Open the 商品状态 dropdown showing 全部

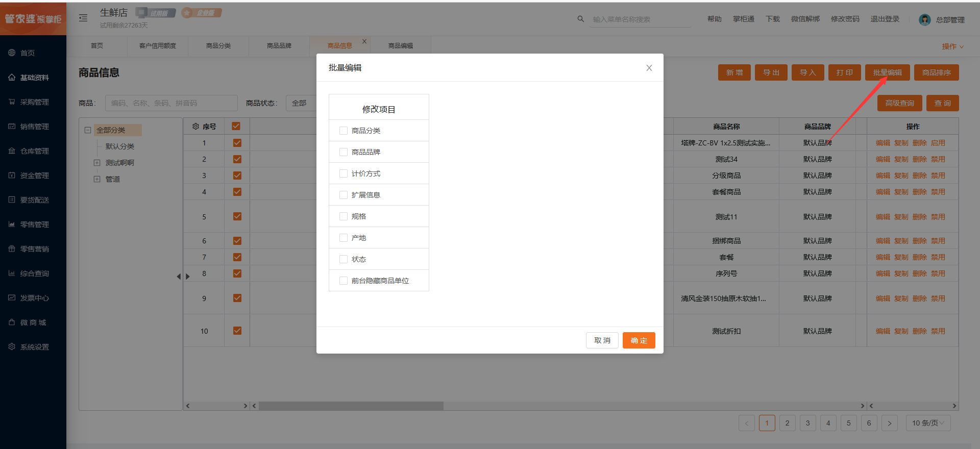coord(301,103)
